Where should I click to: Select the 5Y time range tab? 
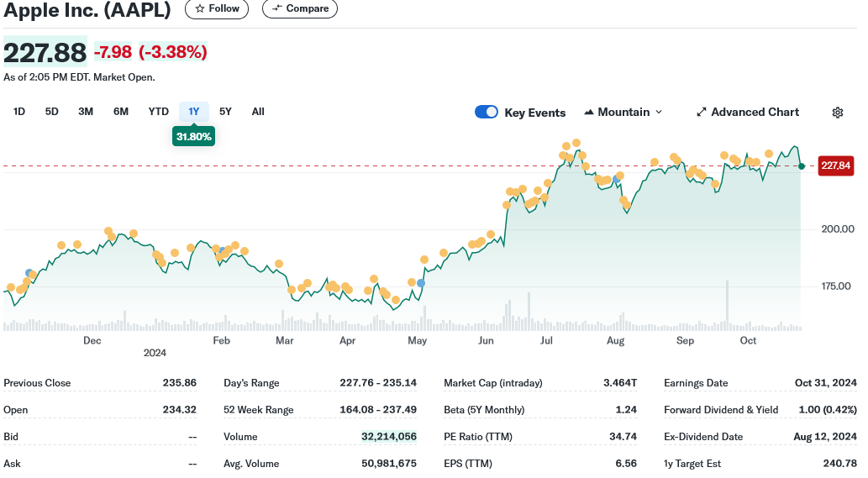pos(225,112)
